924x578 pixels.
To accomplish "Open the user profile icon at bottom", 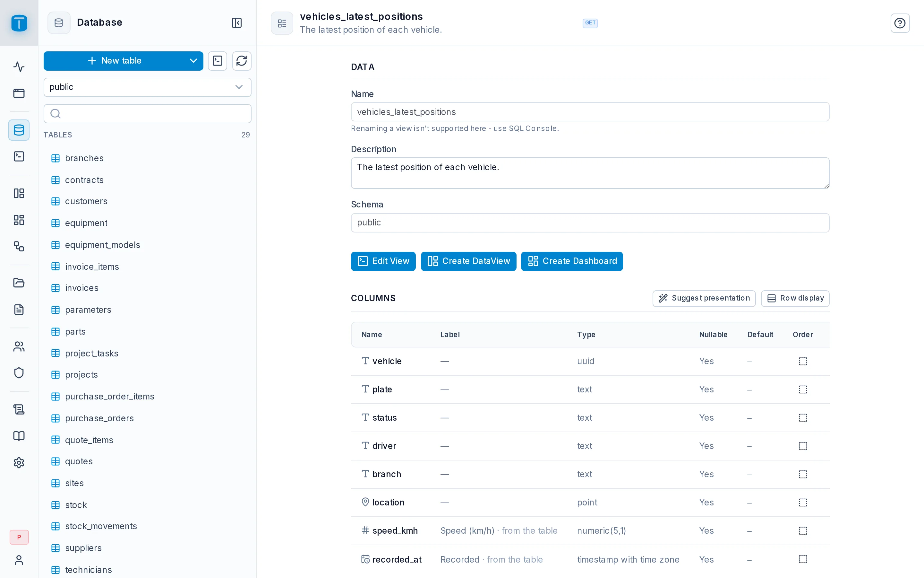I will (19, 560).
